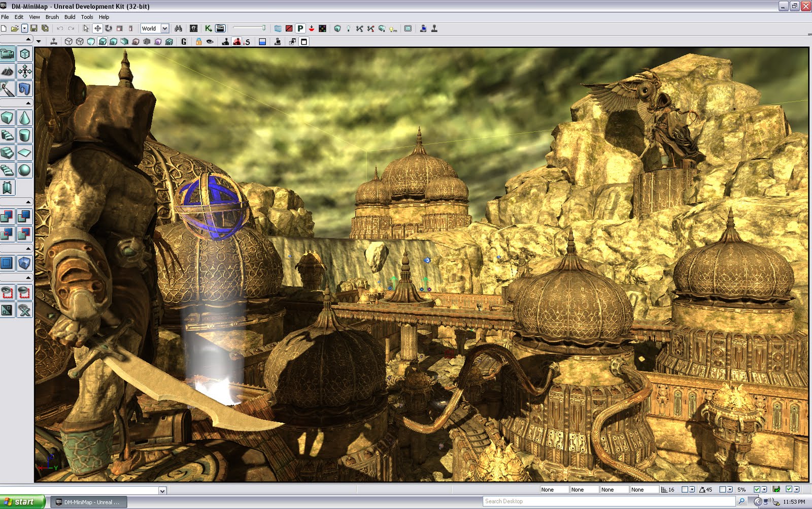Screen dimensions: 812x509
Task: Toggle grid snap checkbox next to 16
Action: (x=685, y=490)
